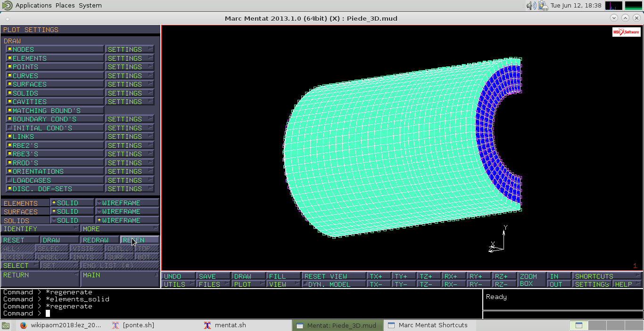
Task: Open SETTINGS for ORIENTATIONS
Action: click(130, 171)
